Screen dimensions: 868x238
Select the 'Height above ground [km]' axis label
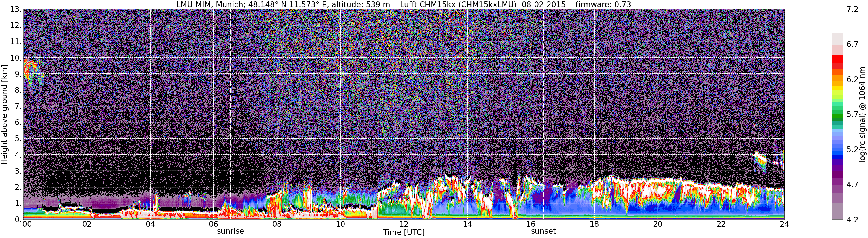[4, 114]
